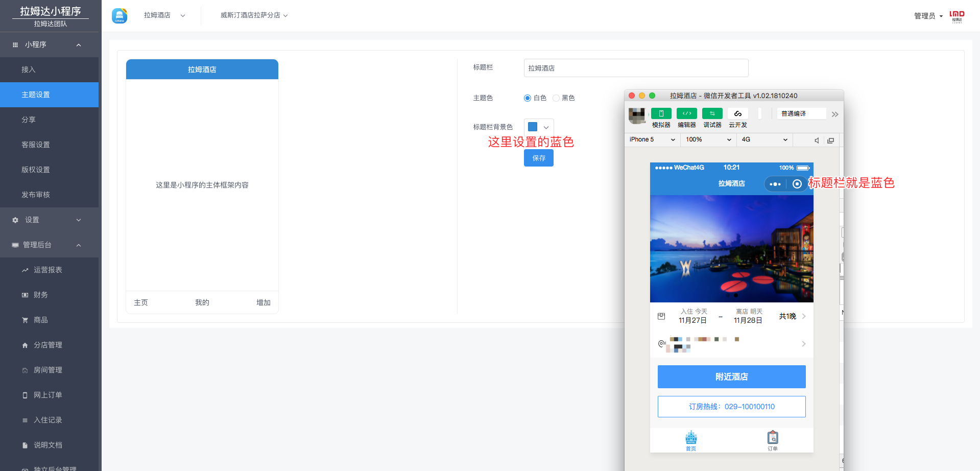This screenshot has height=471, width=980.
Task: Open the 威斯汀酒店拉萨分店 branch dropdown
Action: pos(254,15)
